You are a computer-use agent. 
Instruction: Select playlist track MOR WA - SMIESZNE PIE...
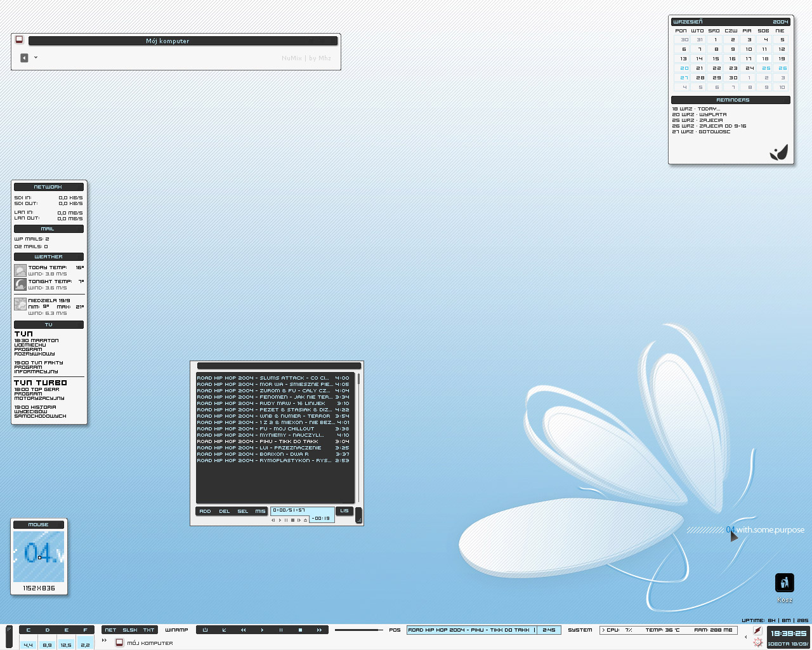tap(273, 384)
